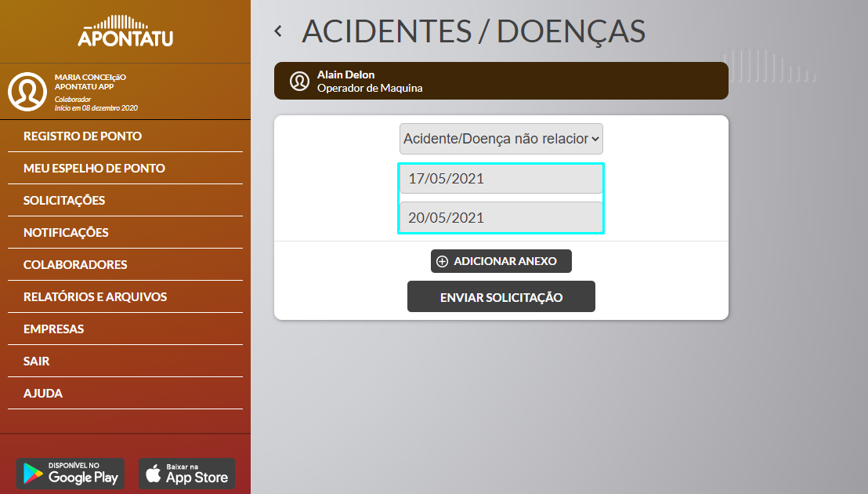Image resolution: width=868 pixels, height=494 pixels.
Task: Click Adicionar Anexo button
Action: pos(501,261)
